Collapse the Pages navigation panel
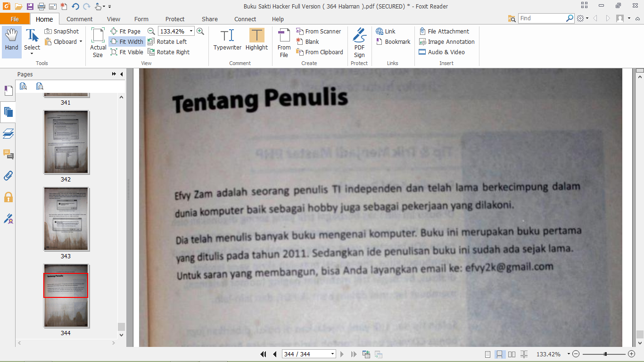 point(121,74)
